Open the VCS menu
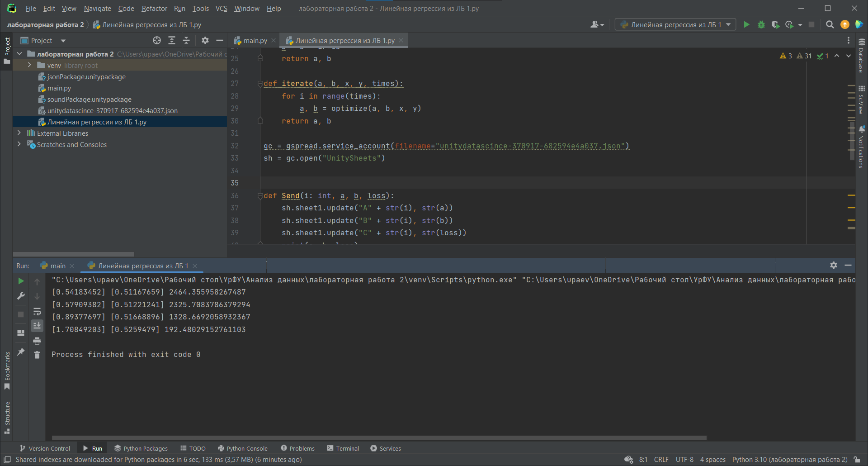868x466 pixels. click(221, 8)
